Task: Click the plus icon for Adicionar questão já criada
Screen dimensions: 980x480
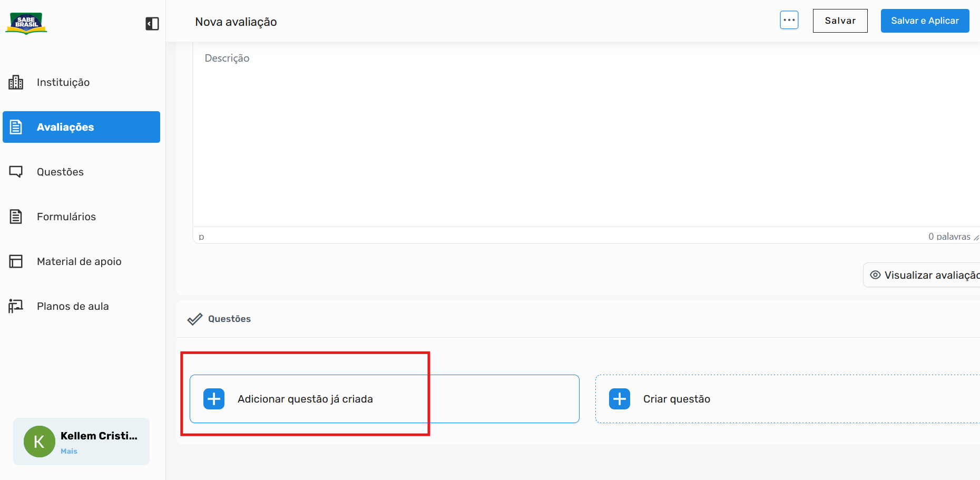Action: [214, 399]
